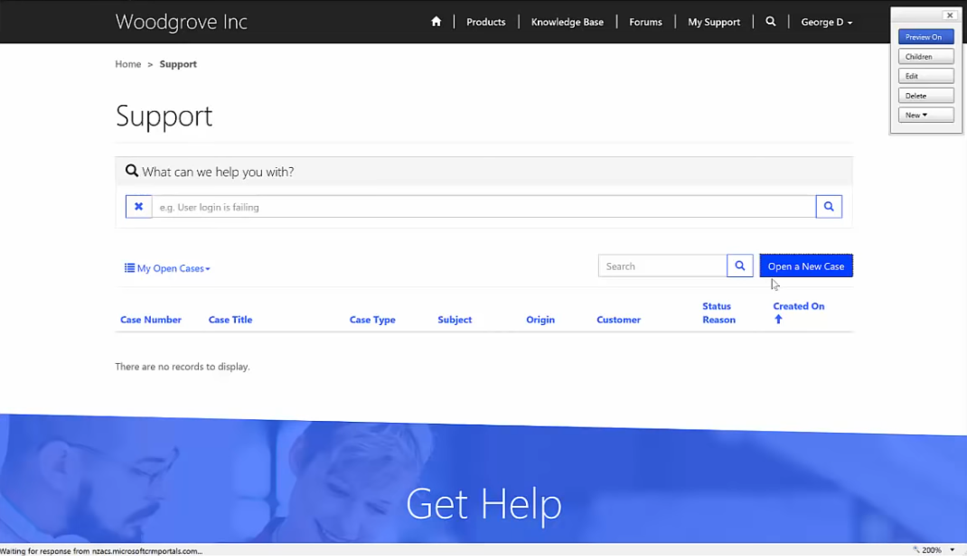This screenshot has height=560, width=967.
Task: Sort by Case Number column
Action: (x=151, y=319)
